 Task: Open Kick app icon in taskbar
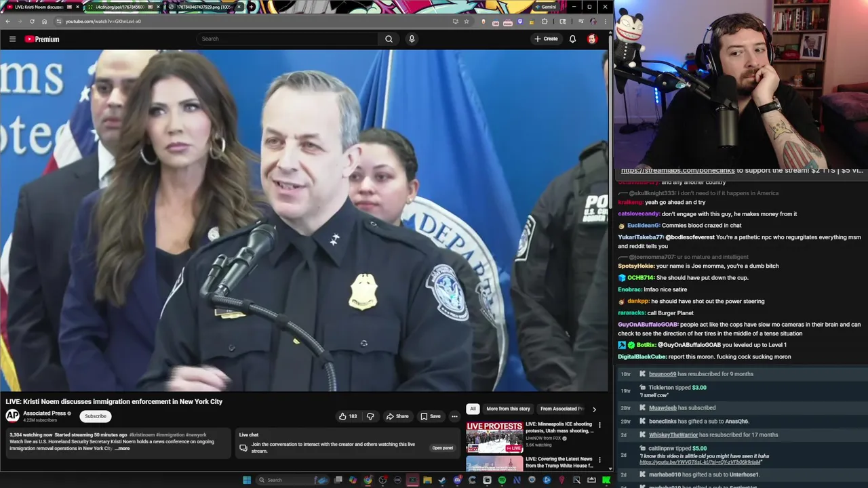tap(606, 480)
